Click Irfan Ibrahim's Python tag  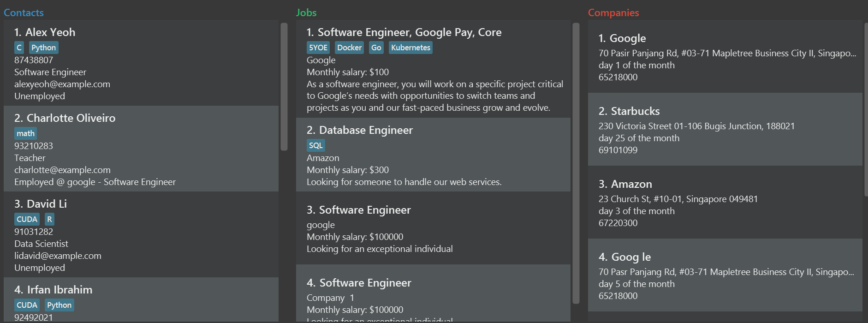(x=59, y=305)
